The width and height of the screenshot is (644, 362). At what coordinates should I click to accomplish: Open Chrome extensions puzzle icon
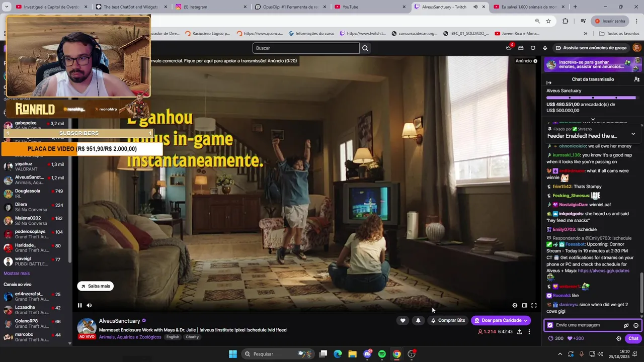(566, 21)
